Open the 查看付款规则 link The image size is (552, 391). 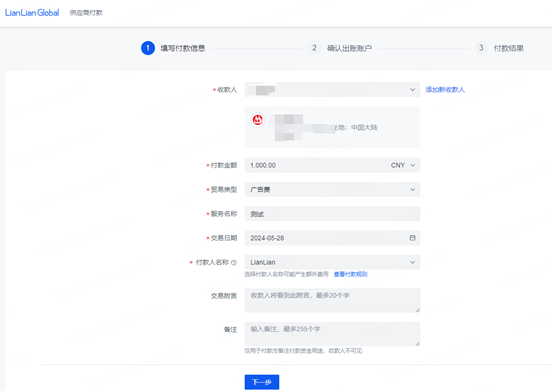(350, 274)
